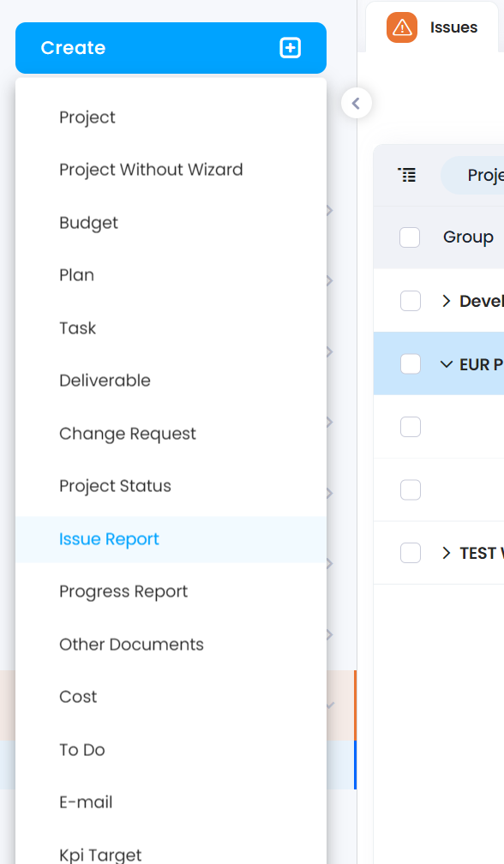Collapse the sidebar with the arrow button
Image resolution: width=504 pixels, height=864 pixels.
[x=357, y=103]
